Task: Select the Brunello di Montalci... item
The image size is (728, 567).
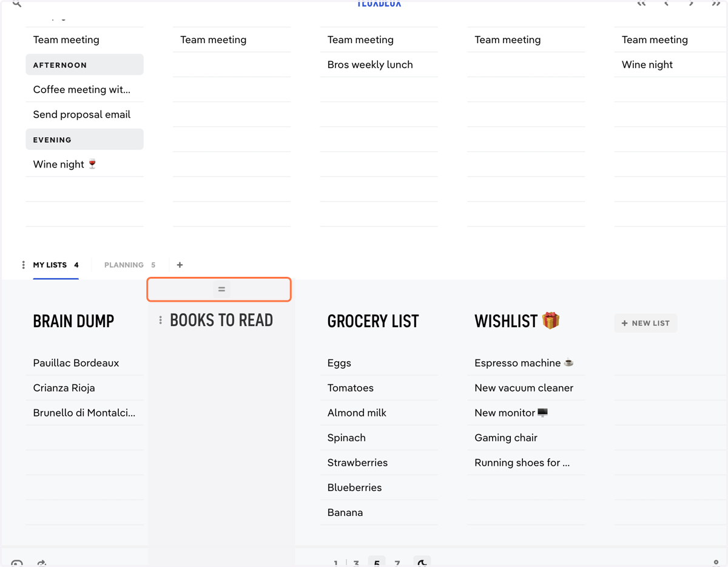Action: 84,413
